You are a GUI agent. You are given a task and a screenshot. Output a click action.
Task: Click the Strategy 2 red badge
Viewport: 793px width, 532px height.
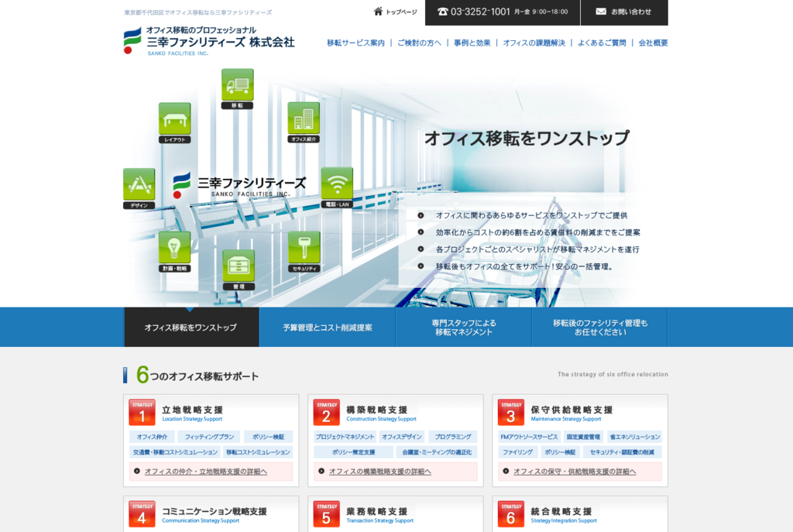(x=326, y=413)
